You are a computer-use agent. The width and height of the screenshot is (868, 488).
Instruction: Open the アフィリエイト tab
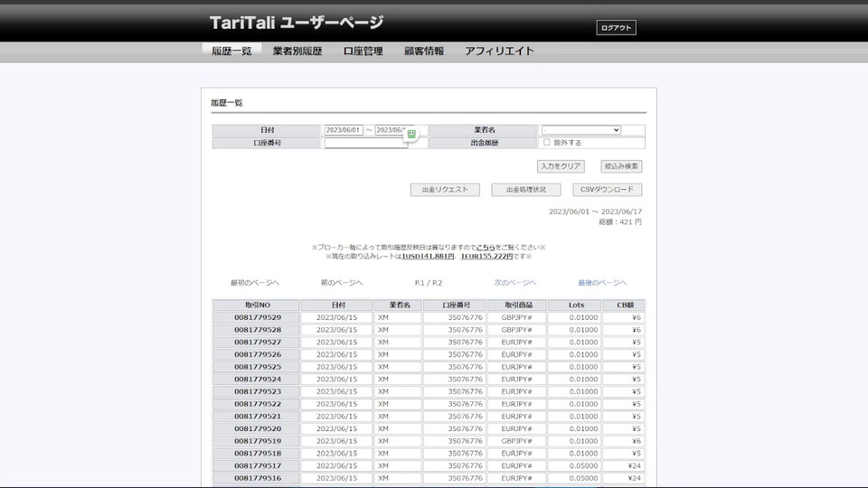point(499,51)
